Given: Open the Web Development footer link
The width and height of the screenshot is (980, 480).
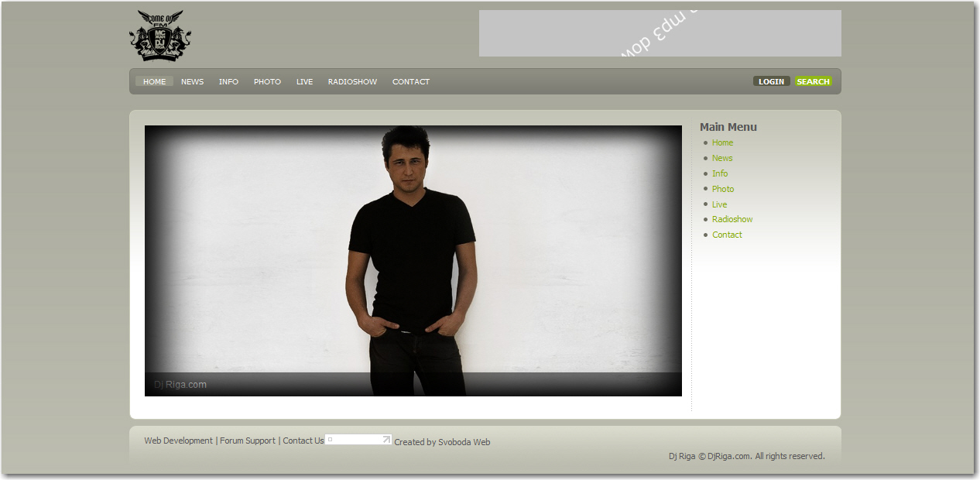Looking at the screenshot, I should point(178,441).
